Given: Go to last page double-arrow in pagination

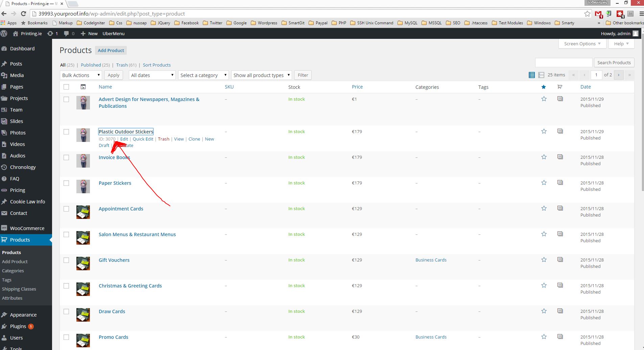Looking at the screenshot, I should (629, 75).
